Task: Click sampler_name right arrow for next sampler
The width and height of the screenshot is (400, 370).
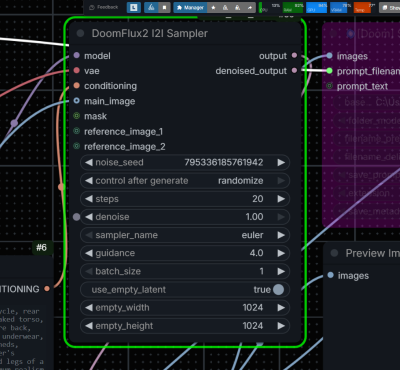Action: pos(281,235)
